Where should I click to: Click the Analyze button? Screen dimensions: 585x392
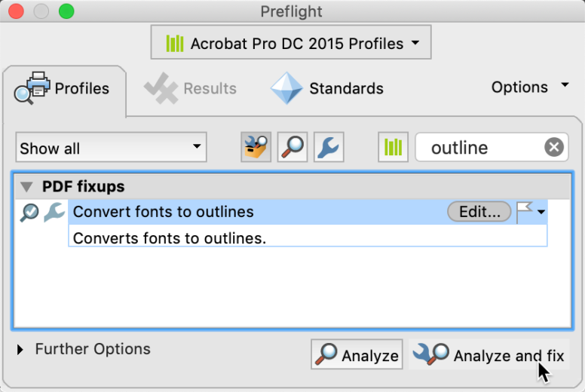tap(357, 354)
